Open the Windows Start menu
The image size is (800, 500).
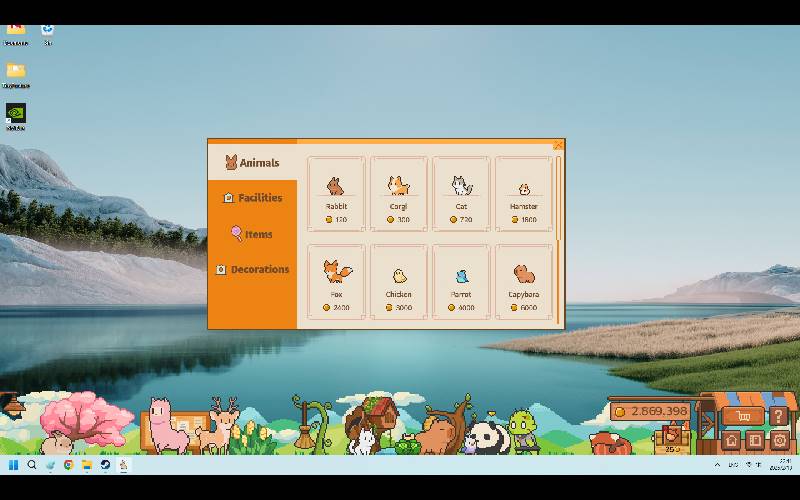click(x=13, y=465)
